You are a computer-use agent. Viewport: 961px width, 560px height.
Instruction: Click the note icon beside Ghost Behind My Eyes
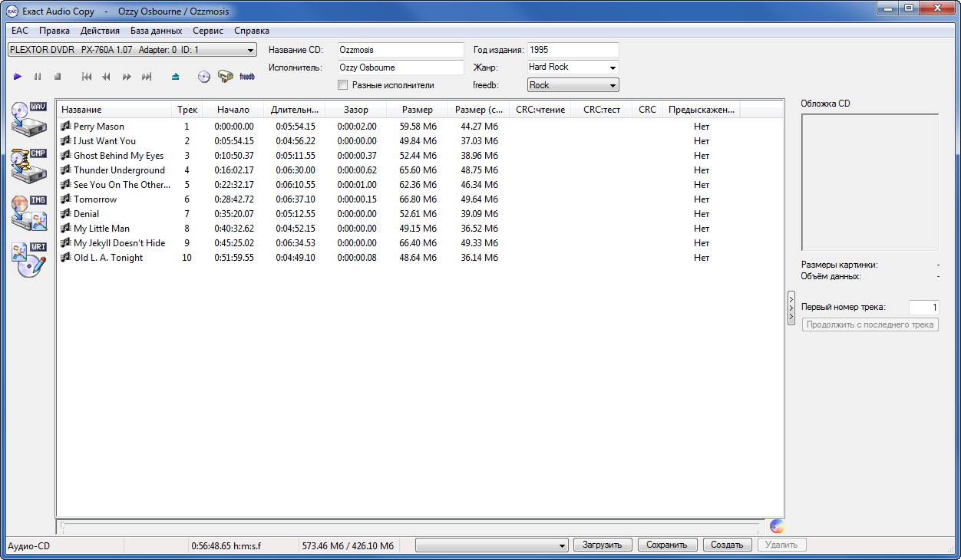pos(66,156)
